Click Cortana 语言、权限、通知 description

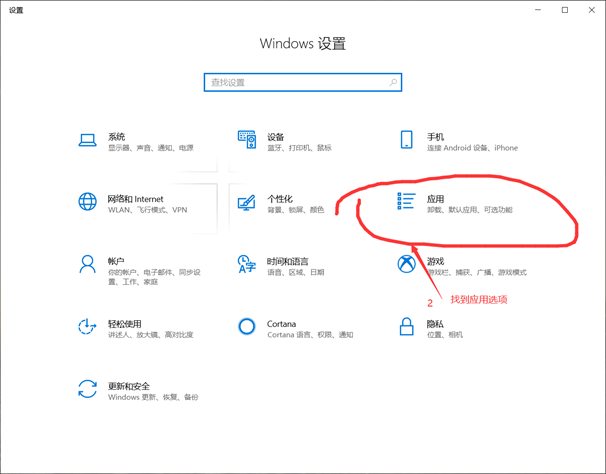coord(310,335)
